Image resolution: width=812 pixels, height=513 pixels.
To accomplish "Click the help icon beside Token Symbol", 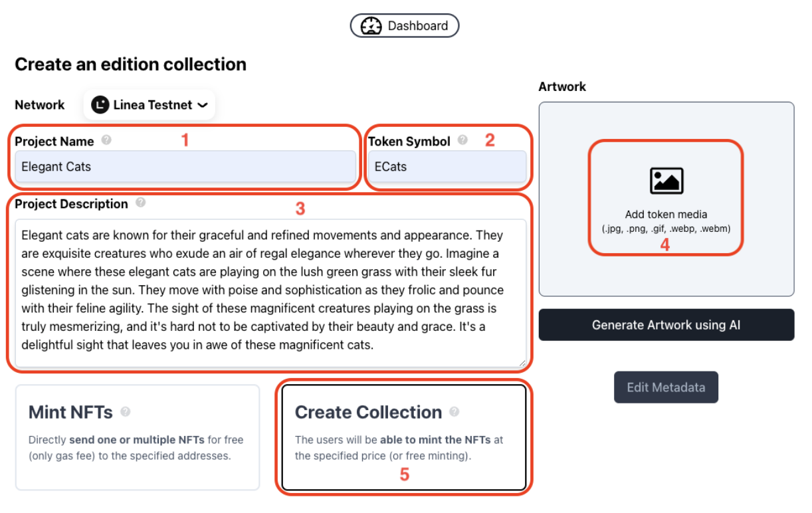I will point(462,140).
